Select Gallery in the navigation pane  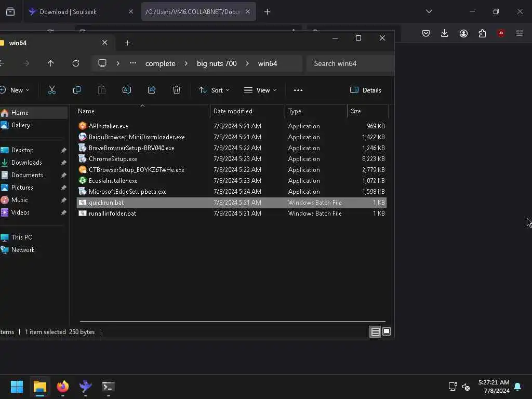tap(34, 125)
